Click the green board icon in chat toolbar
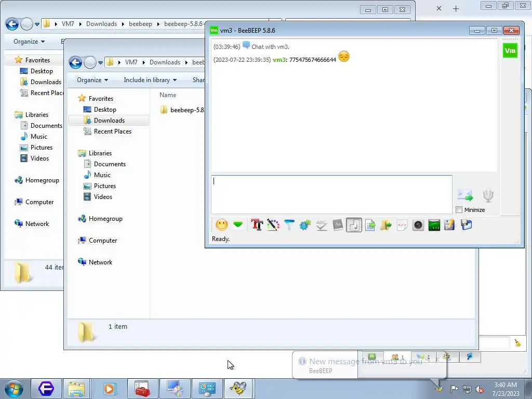This screenshot has width=532, height=399. coord(434,225)
